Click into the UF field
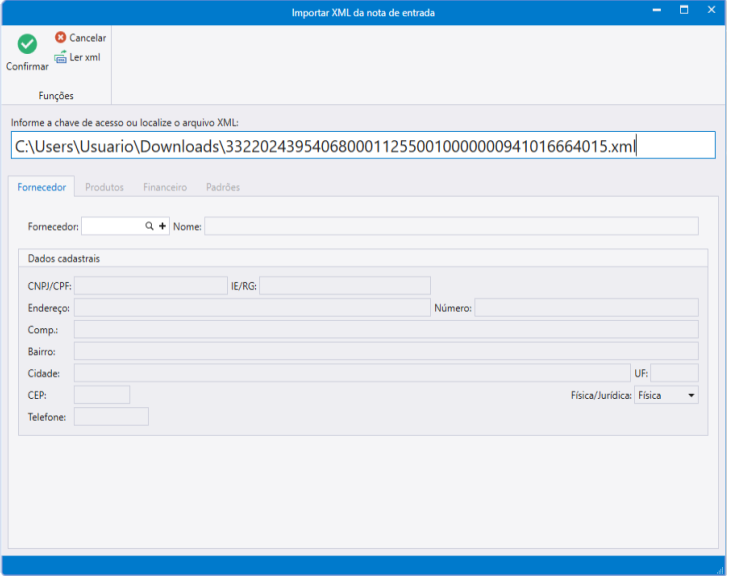729x576 pixels. coord(675,373)
